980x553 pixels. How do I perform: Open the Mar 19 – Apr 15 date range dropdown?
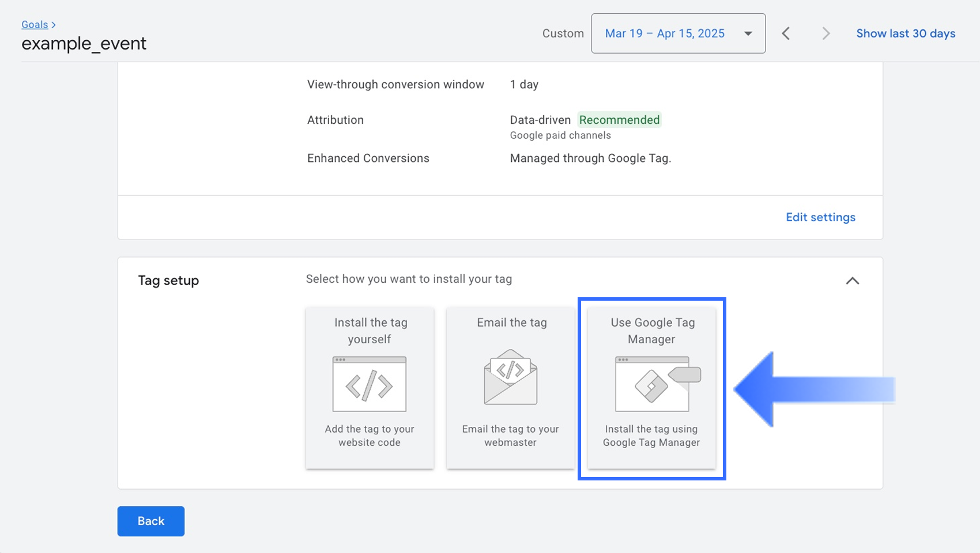[x=665, y=33]
